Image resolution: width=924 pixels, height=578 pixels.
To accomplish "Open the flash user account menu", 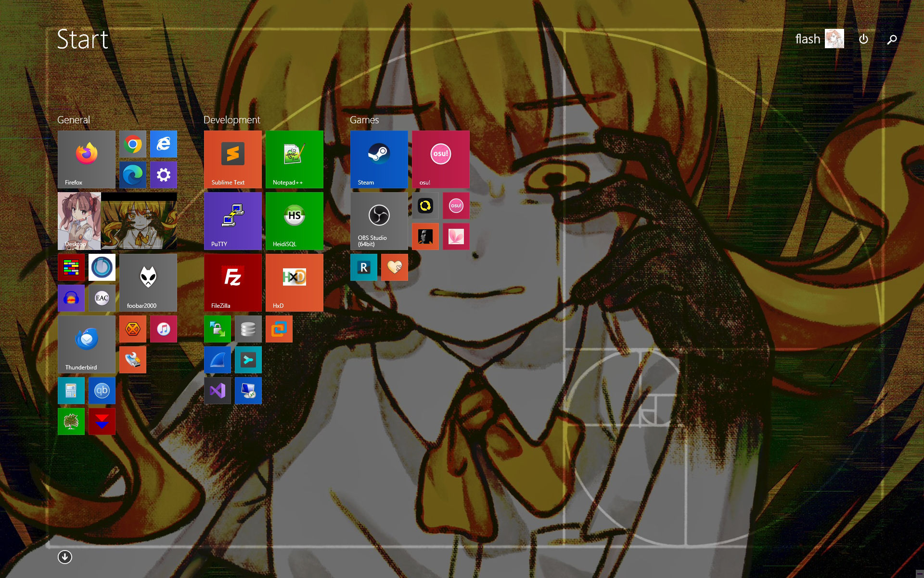I will 819,39.
